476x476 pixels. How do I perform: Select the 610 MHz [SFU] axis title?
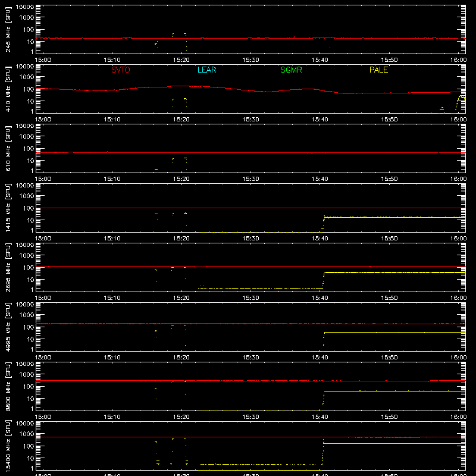[8, 148]
